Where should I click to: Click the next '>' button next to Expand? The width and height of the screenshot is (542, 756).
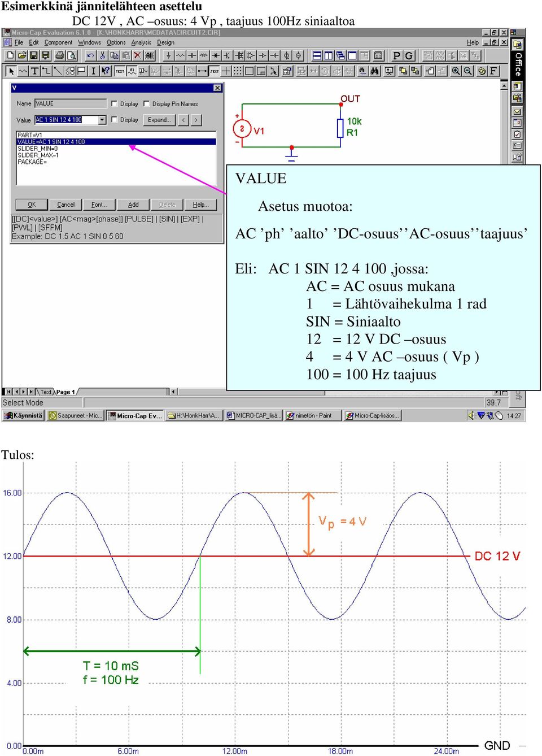195,120
